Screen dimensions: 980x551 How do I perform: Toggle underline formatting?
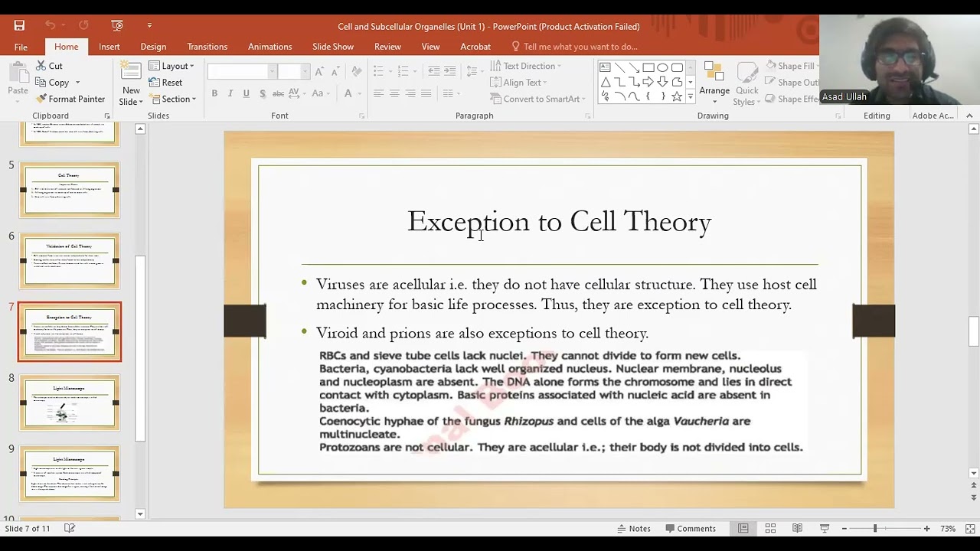[246, 93]
